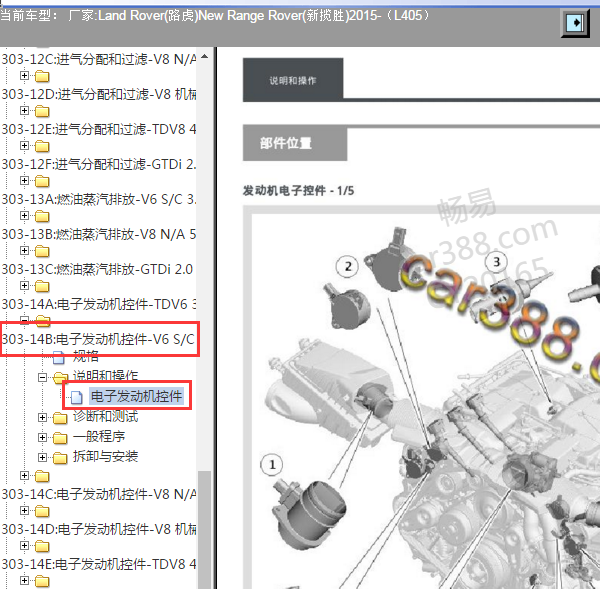Select 303-12F 进气分配和过滤-GTDi row
This screenshot has width=600, height=589.
pos(99,164)
